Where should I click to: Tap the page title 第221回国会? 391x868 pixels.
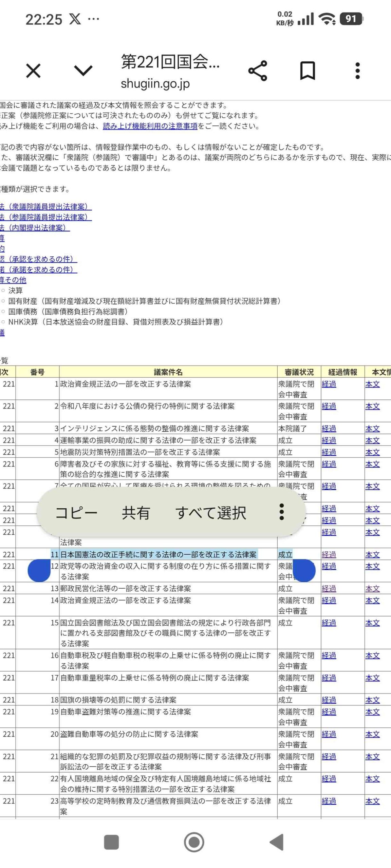170,62
